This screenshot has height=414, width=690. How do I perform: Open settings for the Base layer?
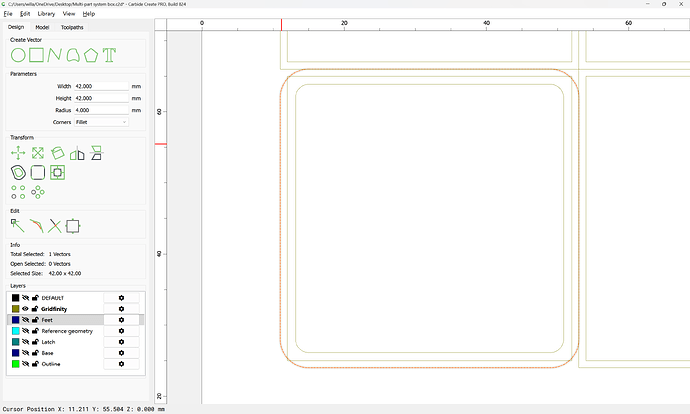pyautogui.click(x=121, y=353)
